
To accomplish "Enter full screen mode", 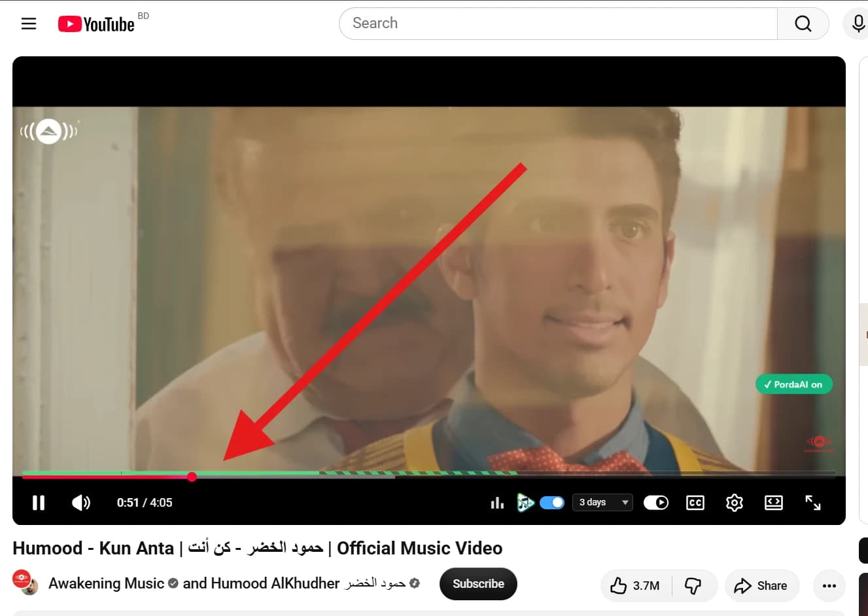I will point(813,503).
